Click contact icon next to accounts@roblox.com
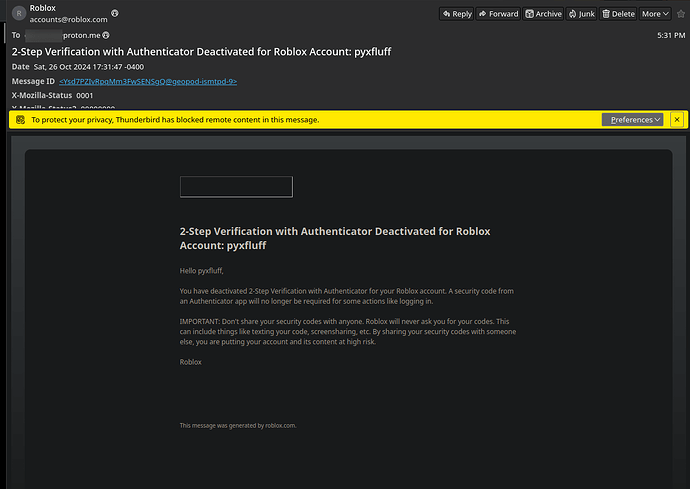The image size is (690, 489). pyautogui.click(x=115, y=13)
